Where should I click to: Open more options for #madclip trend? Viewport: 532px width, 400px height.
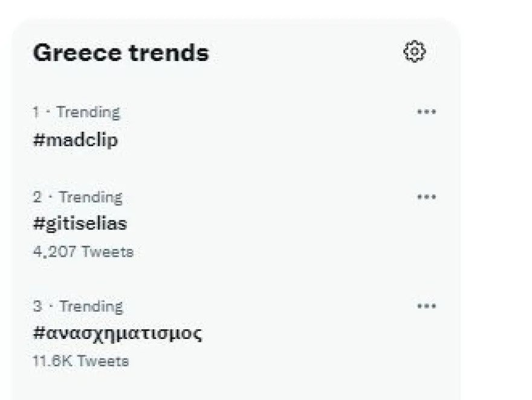click(x=426, y=112)
